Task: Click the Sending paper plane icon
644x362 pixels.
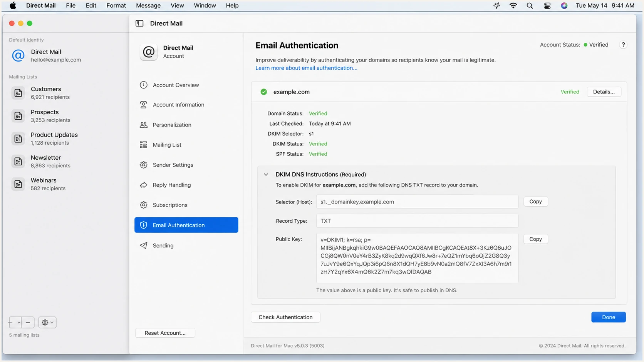Action: (x=144, y=245)
